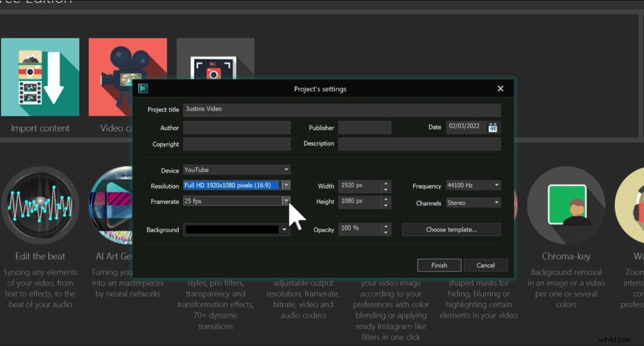Open the Import content tile
This screenshot has height=346, width=644.
pyautogui.click(x=40, y=77)
